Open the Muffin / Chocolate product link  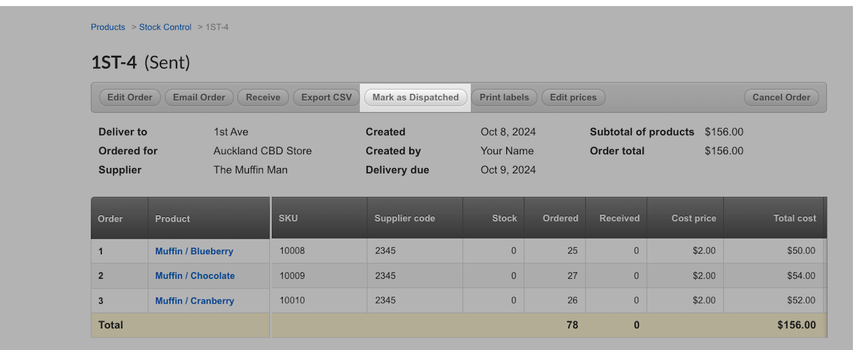(x=195, y=276)
